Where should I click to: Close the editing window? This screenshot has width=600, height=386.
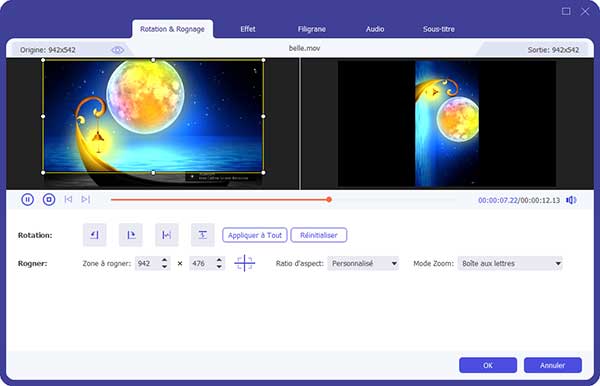pyautogui.click(x=585, y=11)
